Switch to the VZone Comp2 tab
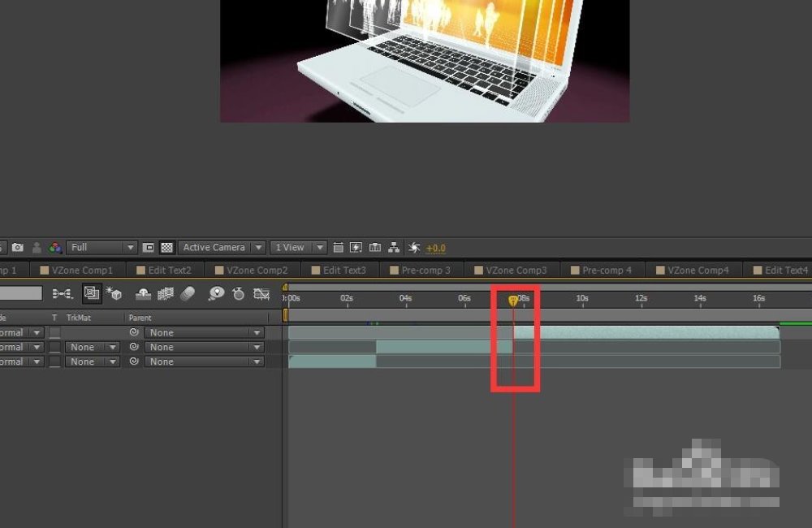Image resolution: width=812 pixels, height=528 pixels. (x=257, y=270)
